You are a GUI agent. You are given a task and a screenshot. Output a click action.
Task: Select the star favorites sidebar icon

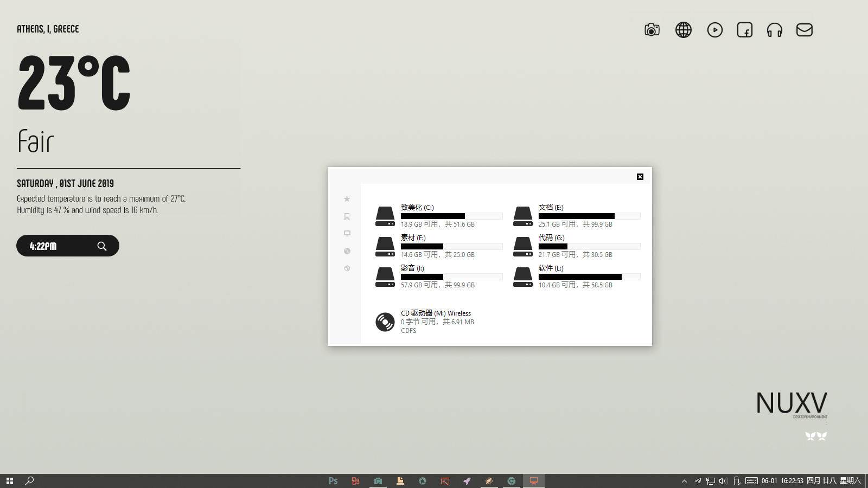[x=347, y=199]
